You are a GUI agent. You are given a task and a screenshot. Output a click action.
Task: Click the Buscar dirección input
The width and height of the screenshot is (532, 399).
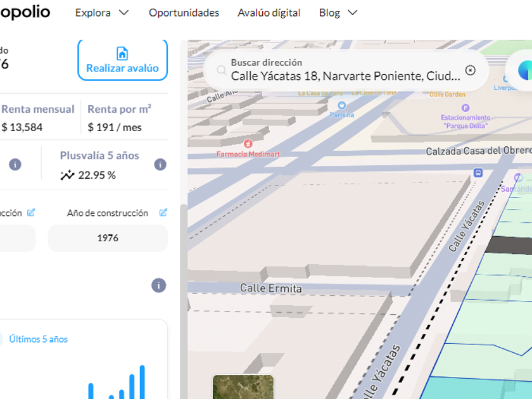(x=345, y=70)
